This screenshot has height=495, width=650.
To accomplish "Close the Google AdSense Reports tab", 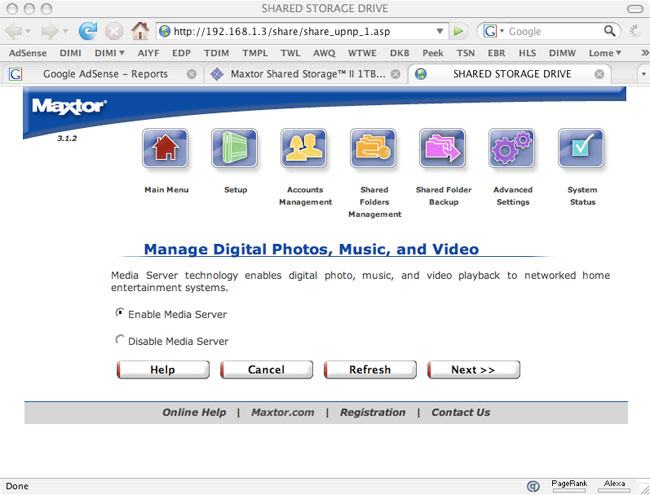I will [192, 74].
